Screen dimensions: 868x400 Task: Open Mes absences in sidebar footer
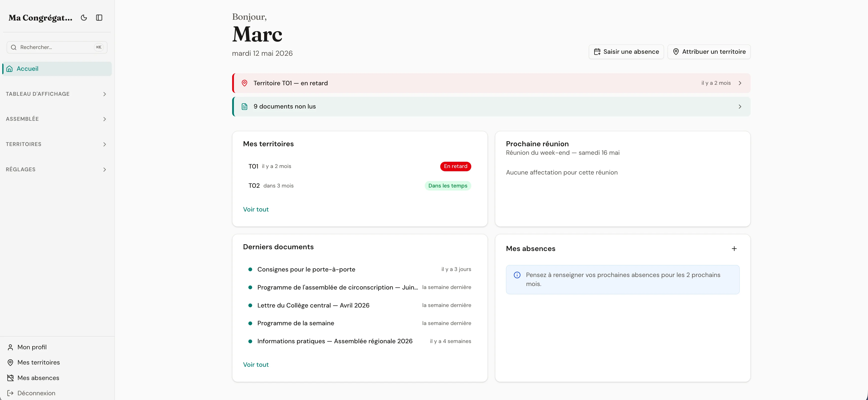click(57, 378)
